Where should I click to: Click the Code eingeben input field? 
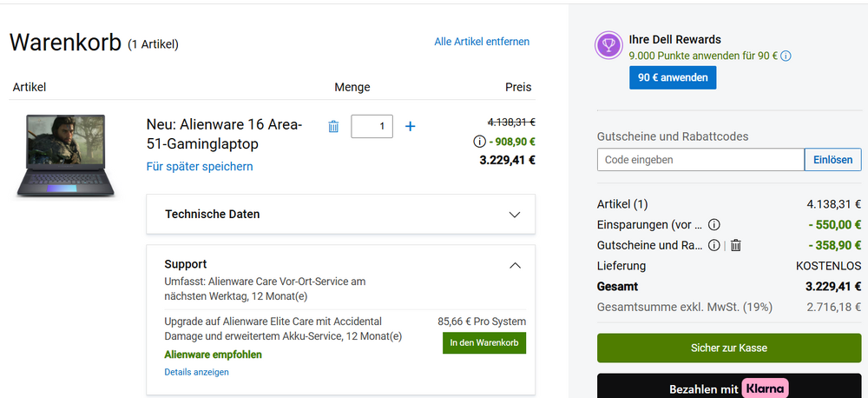700,160
